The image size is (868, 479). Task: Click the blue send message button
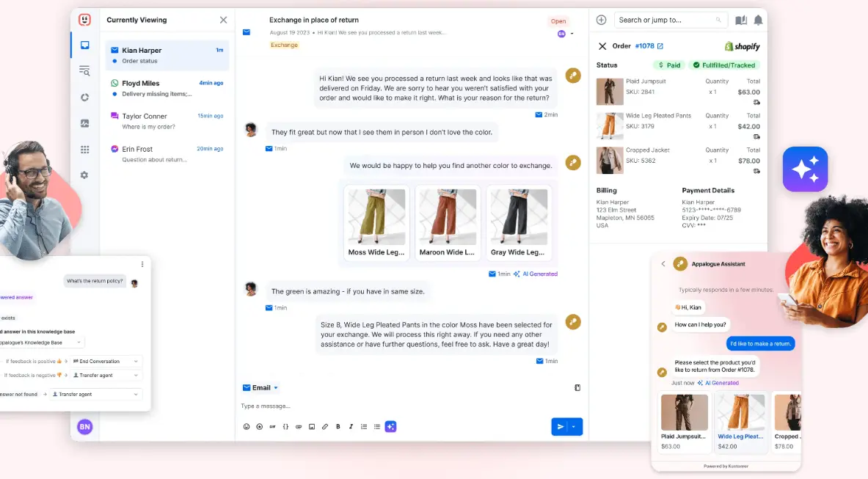coord(560,426)
